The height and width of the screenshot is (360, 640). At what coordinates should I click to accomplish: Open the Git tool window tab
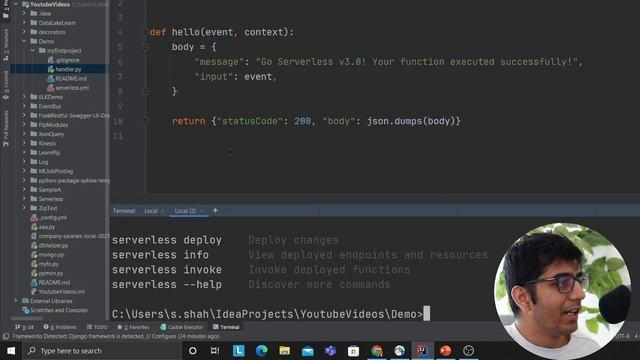24,327
